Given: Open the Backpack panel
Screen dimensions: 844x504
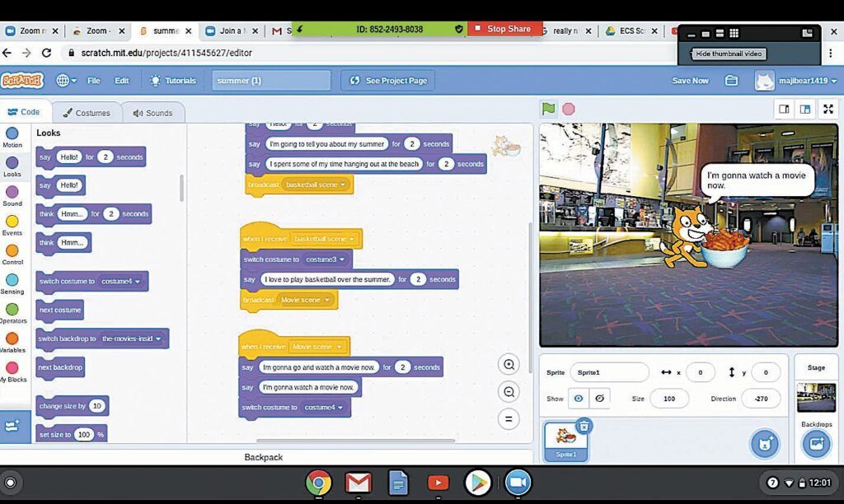Looking at the screenshot, I should pyautogui.click(x=264, y=457).
